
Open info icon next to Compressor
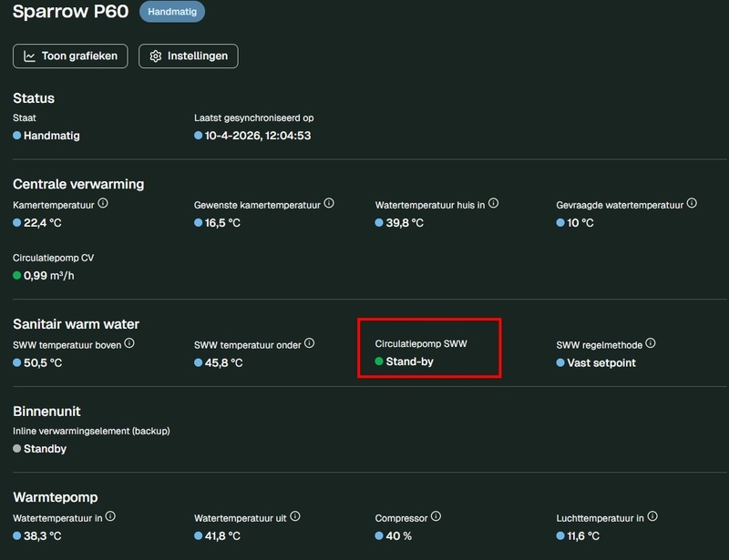pos(436,516)
